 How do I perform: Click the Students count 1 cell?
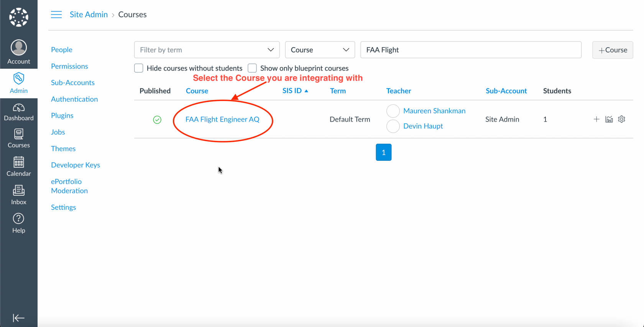coord(545,119)
